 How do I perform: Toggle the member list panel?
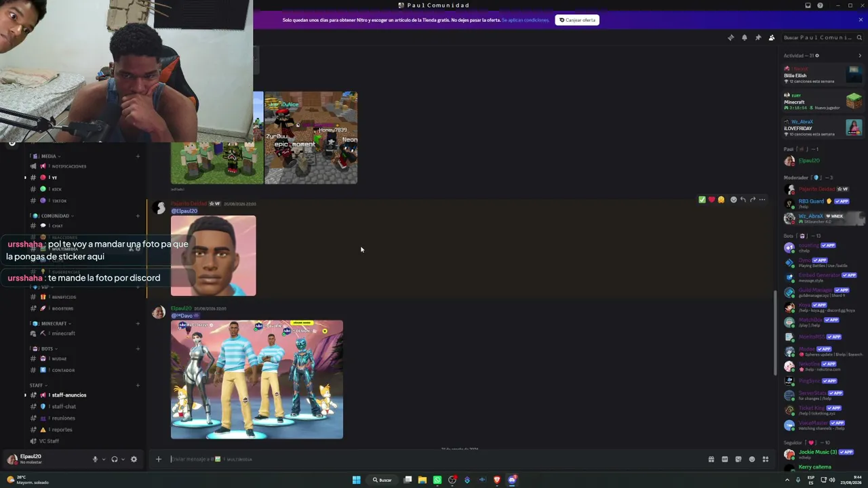(x=772, y=38)
